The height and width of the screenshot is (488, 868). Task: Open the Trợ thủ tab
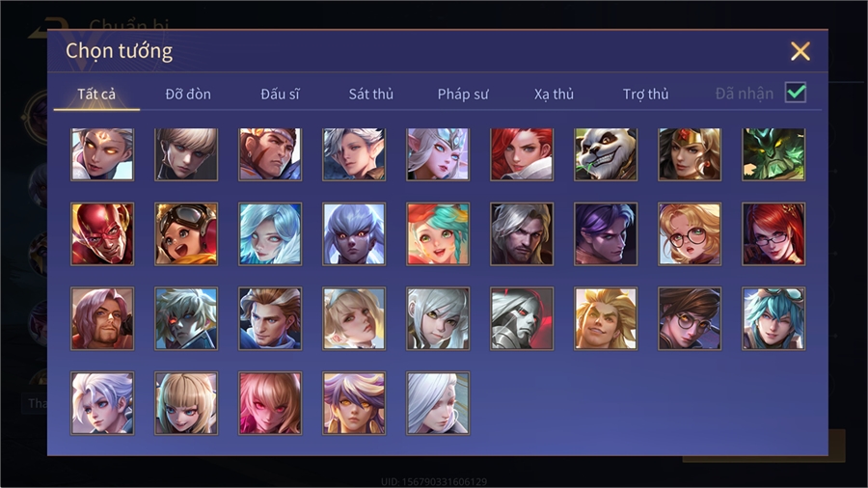point(645,95)
